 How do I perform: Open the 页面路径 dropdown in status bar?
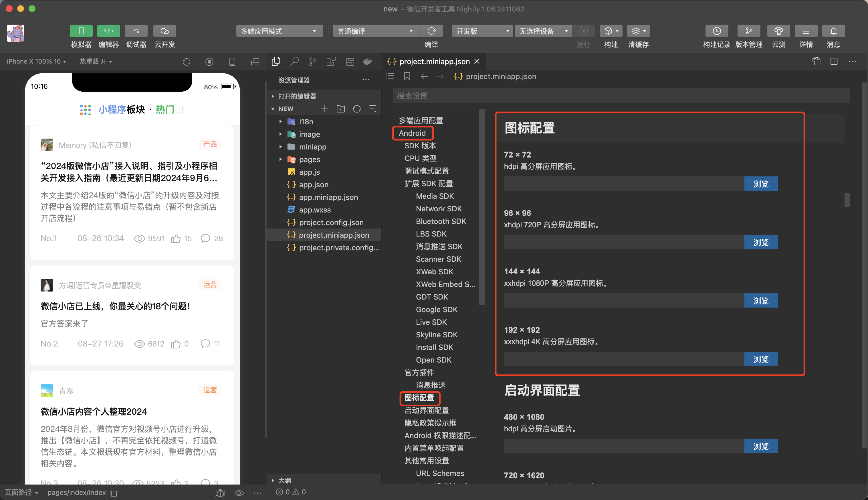[x=21, y=493]
